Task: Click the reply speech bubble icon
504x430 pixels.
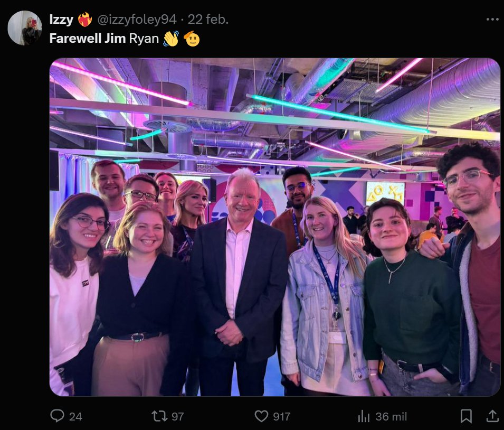Action: click(57, 416)
